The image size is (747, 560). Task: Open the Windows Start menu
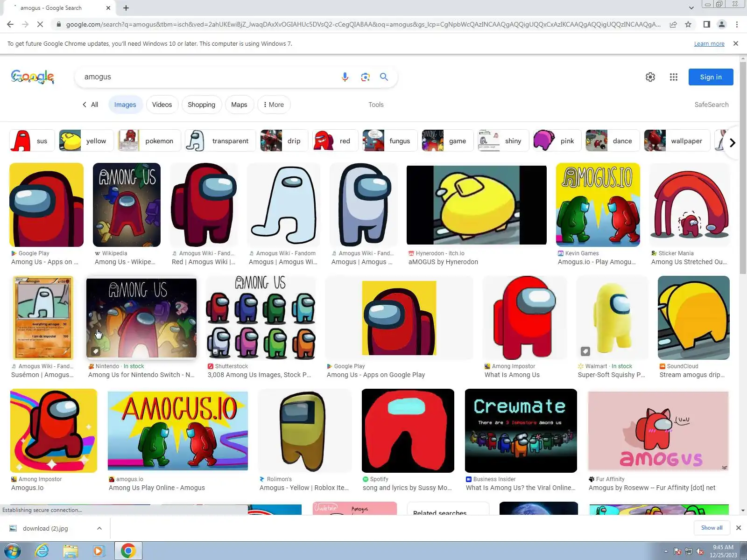click(13, 551)
